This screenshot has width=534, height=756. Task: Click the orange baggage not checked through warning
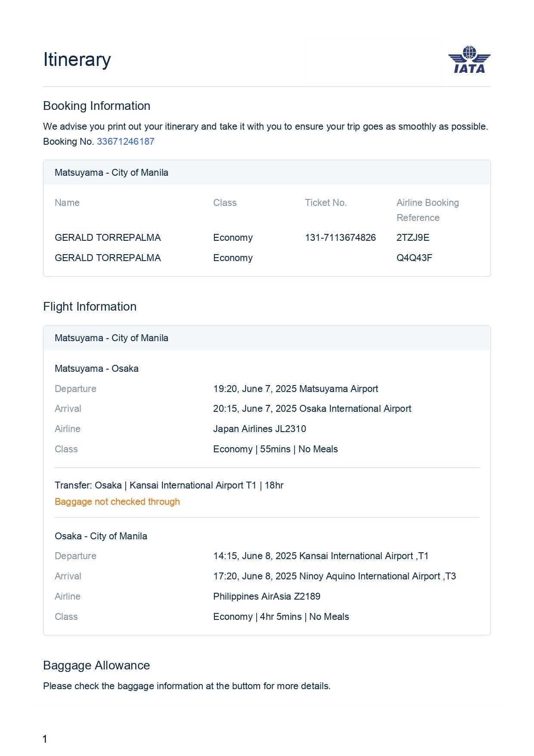click(x=117, y=501)
